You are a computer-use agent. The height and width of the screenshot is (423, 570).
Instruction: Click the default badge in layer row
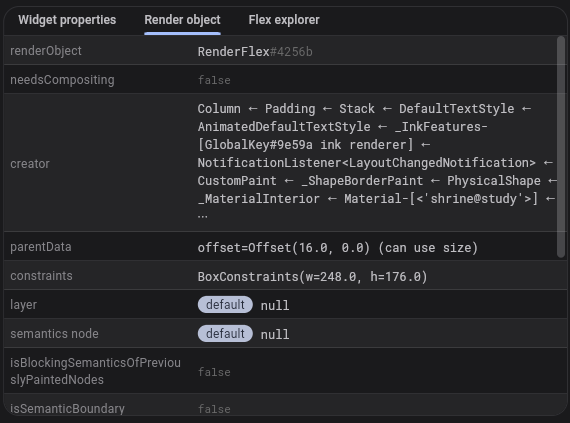pyautogui.click(x=225, y=305)
